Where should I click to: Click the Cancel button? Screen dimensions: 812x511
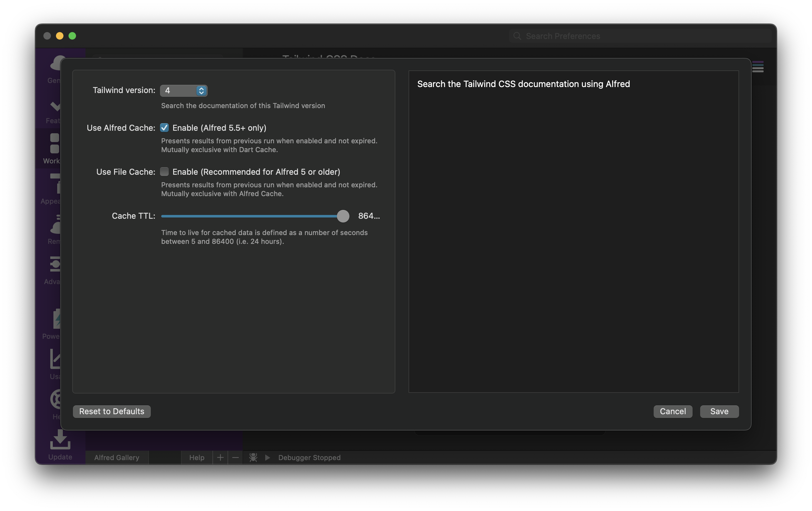(672, 411)
